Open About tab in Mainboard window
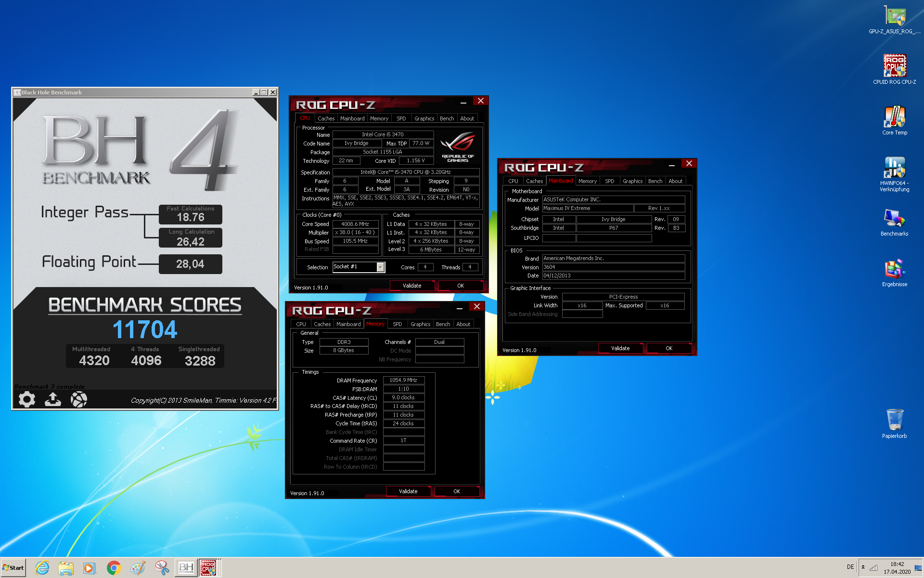Screen dimensions: 924x578 (x=676, y=181)
